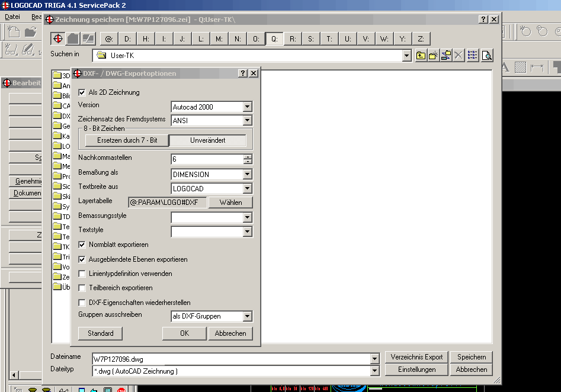Switch to drive D:
Viewport: 561px width, 392px height.
click(128, 38)
